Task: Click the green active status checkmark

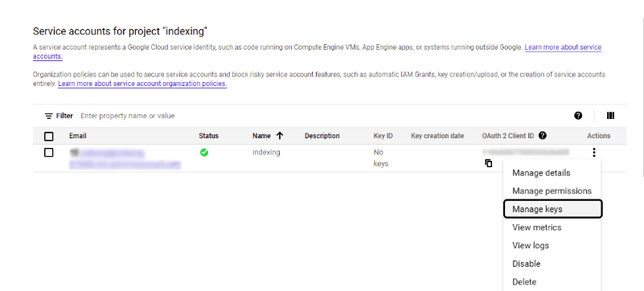Action: (x=203, y=153)
